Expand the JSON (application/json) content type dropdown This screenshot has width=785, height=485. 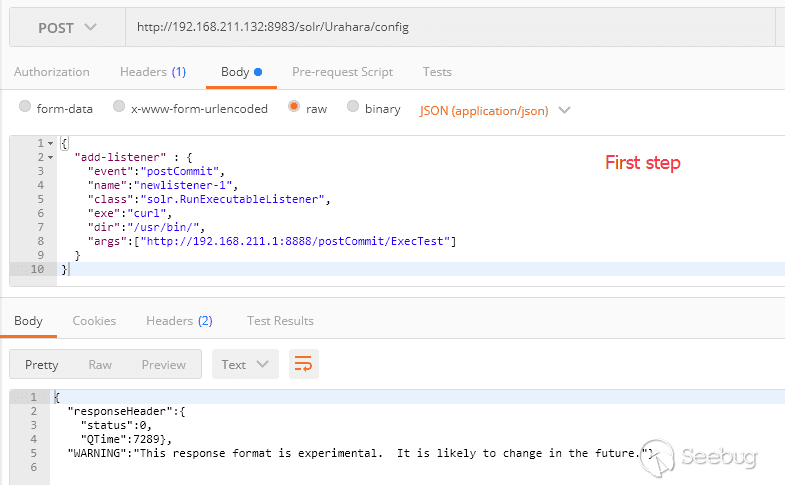coord(495,110)
